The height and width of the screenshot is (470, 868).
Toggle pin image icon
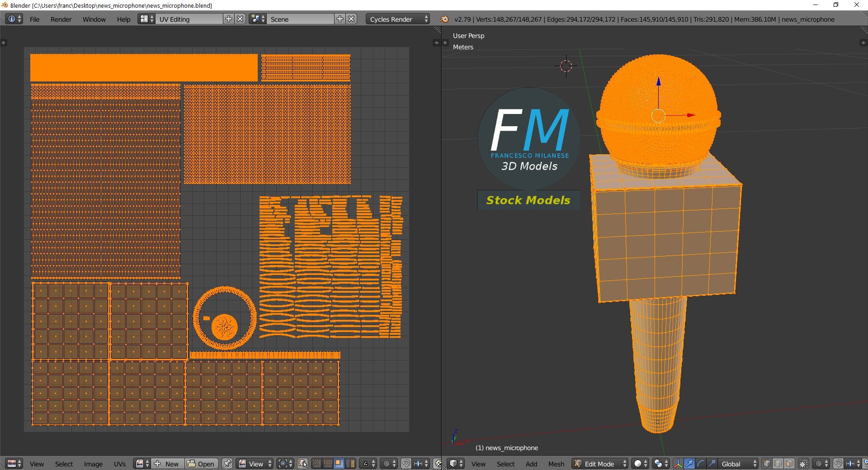pos(227,464)
